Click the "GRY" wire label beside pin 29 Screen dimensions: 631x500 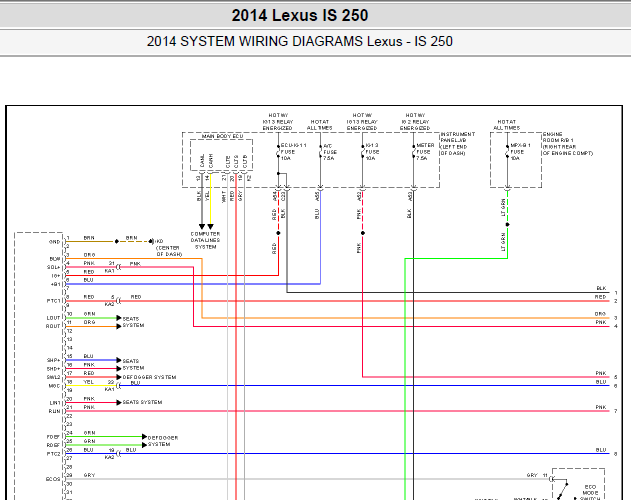(x=89, y=475)
